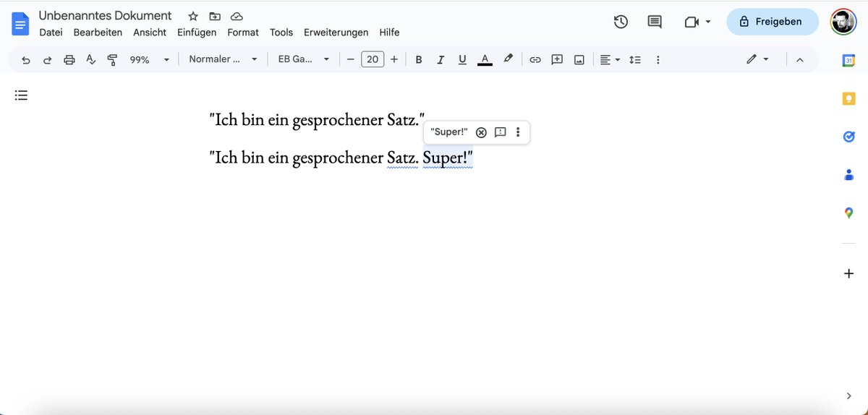Image resolution: width=868 pixels, height=415 pixels.
Task: Open Google Tasks side panel
Action: pyautogui.click(x=848, y=137)
